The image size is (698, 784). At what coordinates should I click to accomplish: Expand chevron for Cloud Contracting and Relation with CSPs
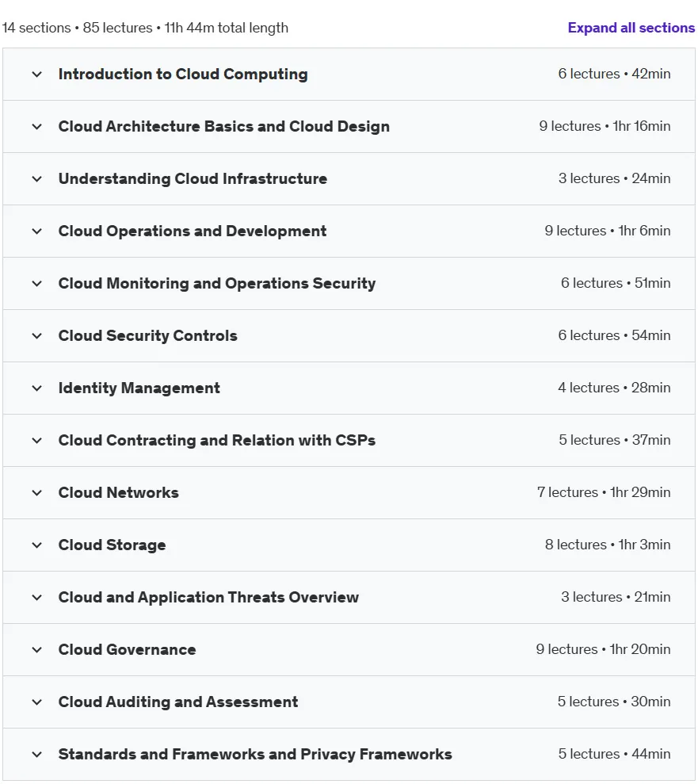pyautogui.click(x=37, y=441)
